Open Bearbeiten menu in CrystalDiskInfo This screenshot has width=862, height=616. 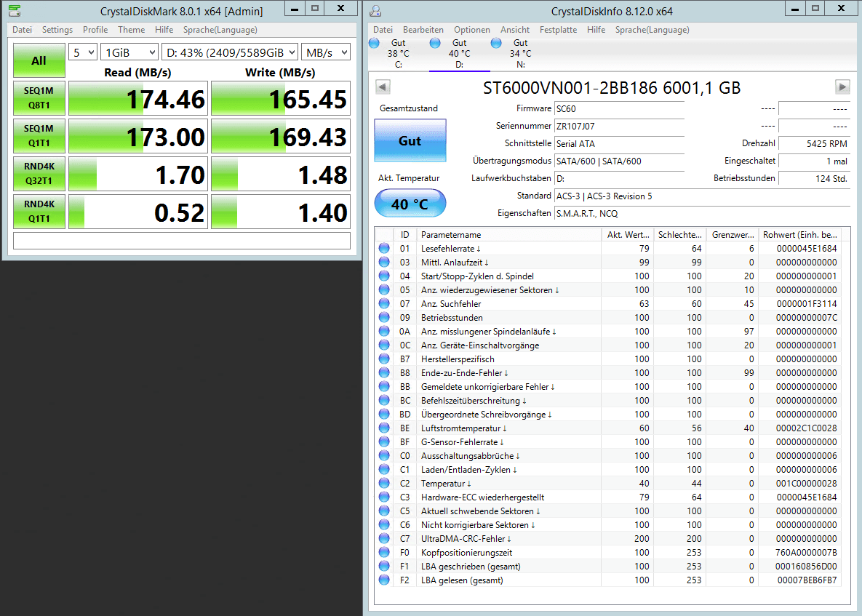[423, 30]
